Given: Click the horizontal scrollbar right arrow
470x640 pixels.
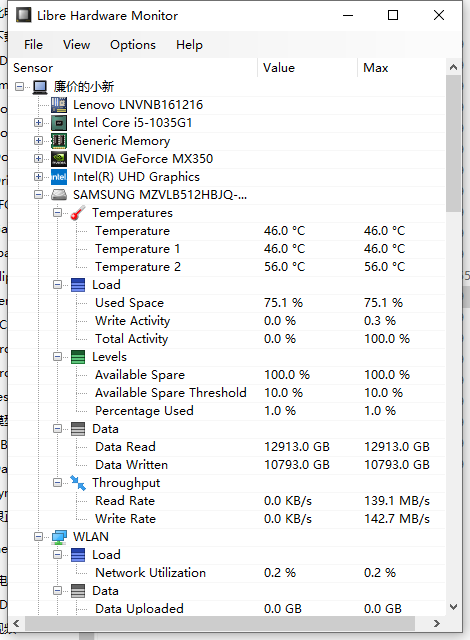Looking at the screenshot, I should (x=437, y=624).
